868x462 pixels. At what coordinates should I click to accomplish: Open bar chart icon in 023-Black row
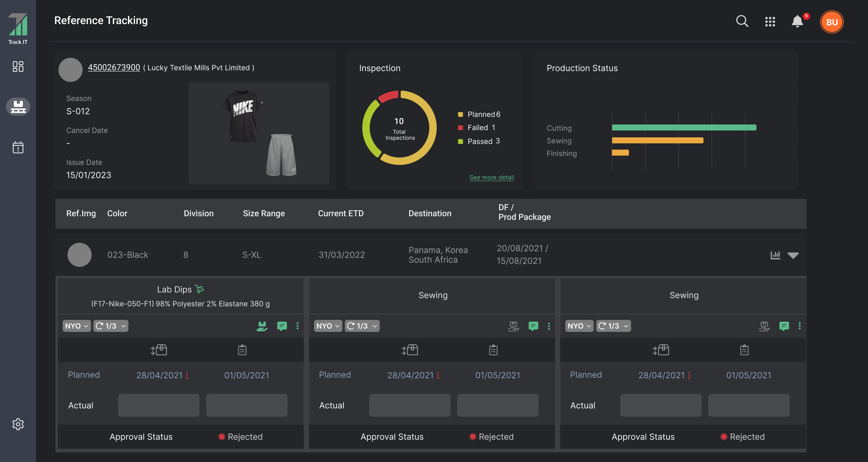775,255
